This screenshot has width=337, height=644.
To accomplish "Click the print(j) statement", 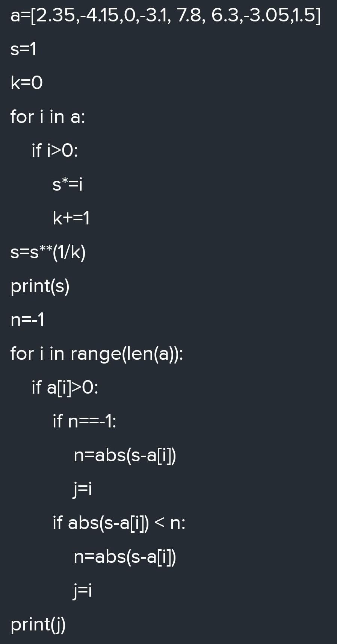I will (x=38, y=625).
